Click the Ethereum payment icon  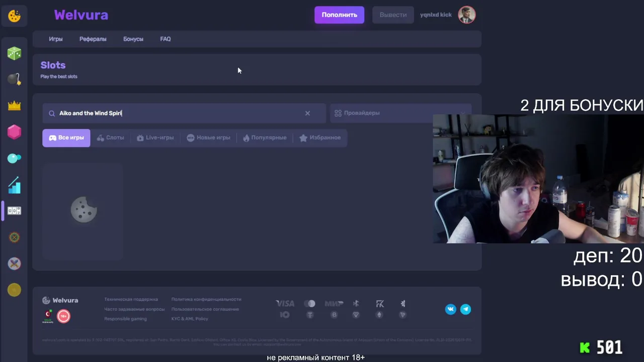tap(379, 315)
